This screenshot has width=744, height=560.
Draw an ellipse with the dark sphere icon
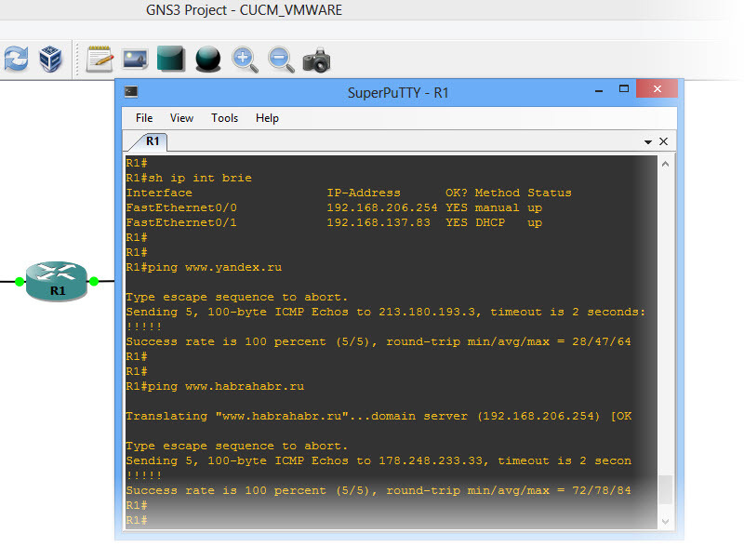click(207, 60)
